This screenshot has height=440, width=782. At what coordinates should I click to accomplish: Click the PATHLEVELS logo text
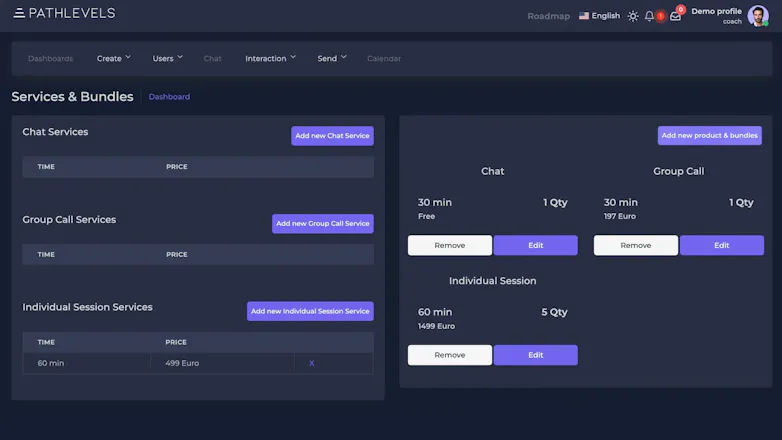72,13
